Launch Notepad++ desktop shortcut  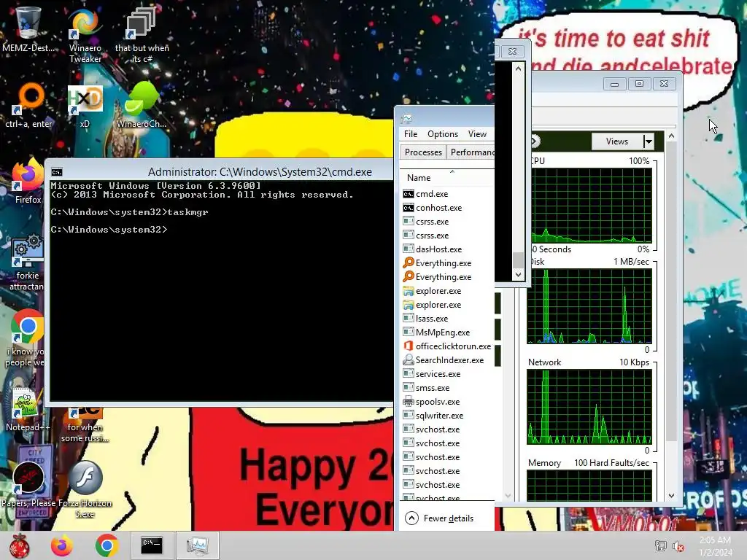click(27, 408)
